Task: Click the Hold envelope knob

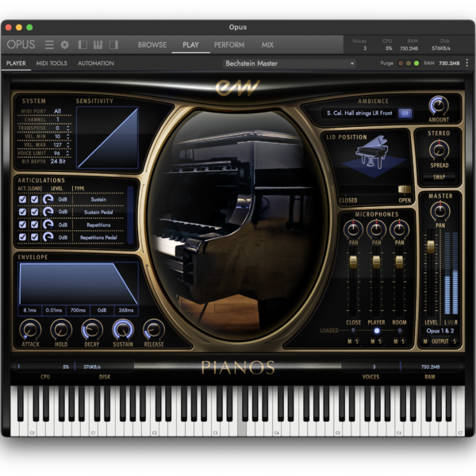Action: 61,330
